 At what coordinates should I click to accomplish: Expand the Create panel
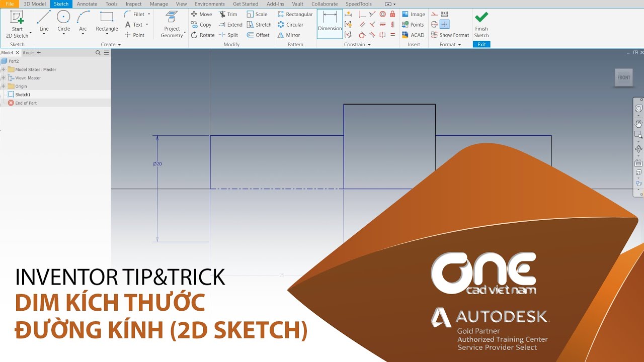(x=111, y=44)
